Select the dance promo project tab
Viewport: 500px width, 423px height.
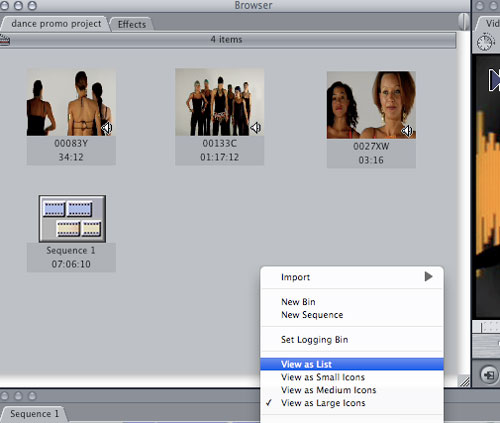(56, 24)
